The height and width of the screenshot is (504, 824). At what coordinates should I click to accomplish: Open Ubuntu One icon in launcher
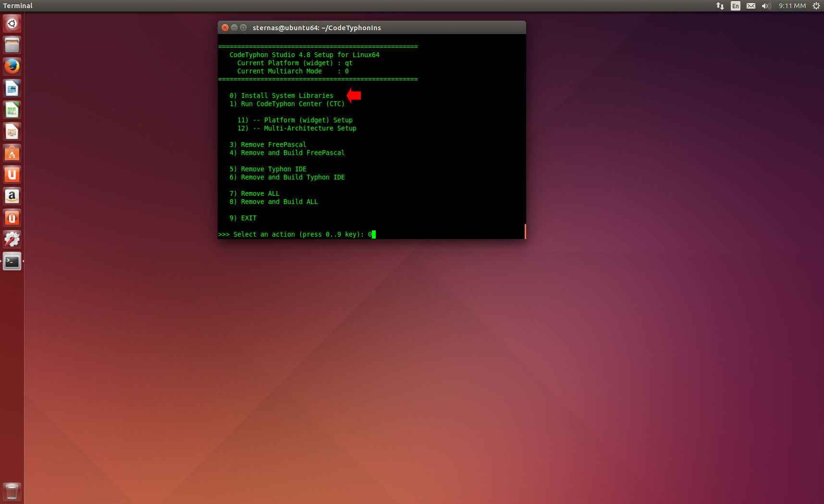click(x=12, y=175)
